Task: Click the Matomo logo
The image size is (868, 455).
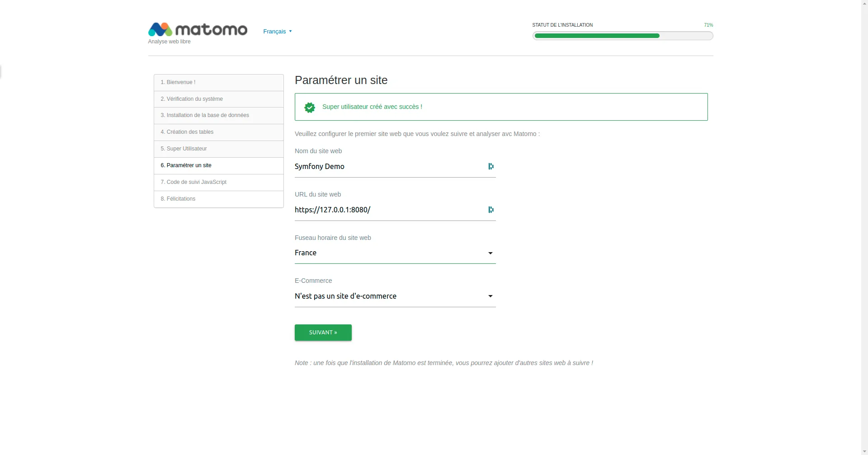Action: (198, 29)
